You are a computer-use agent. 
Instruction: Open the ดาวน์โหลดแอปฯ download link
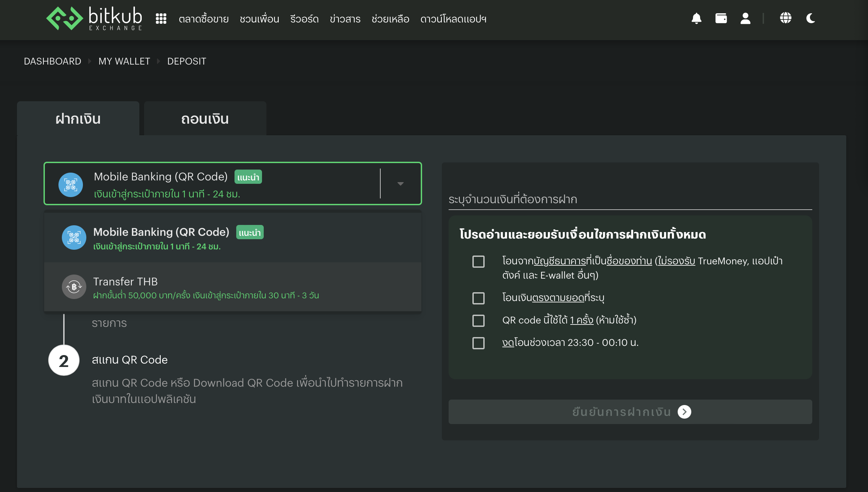(453, 19)
